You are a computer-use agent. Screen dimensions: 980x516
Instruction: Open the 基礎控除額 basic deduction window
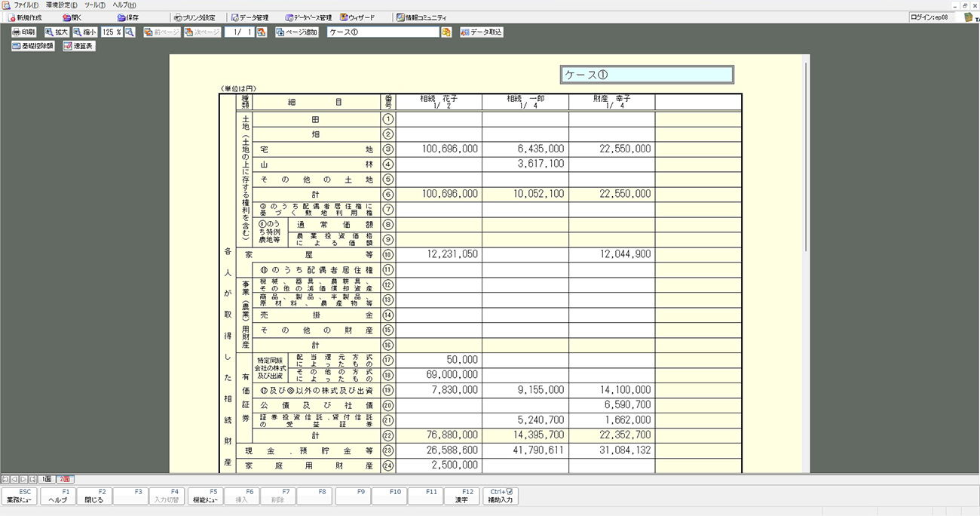pos(33,46)
